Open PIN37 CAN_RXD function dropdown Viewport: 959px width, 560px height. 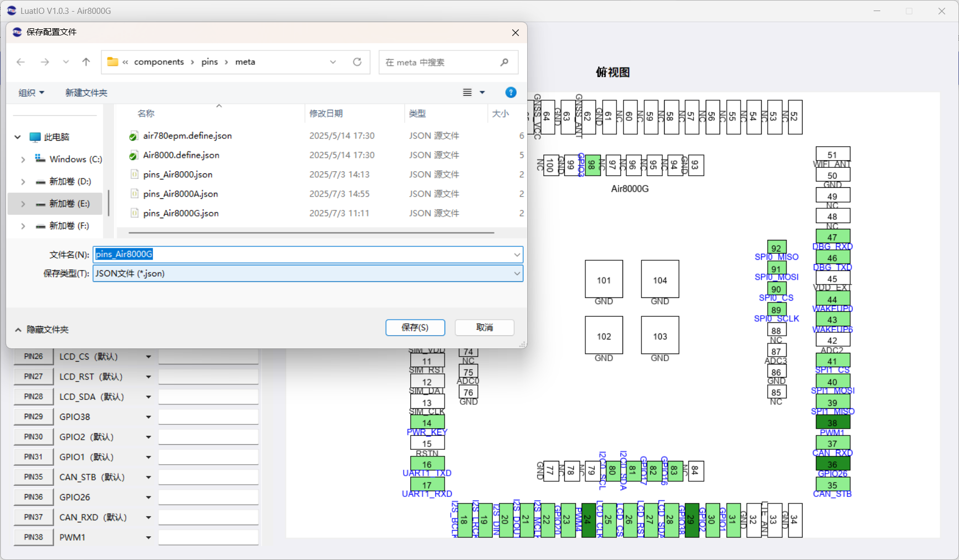point(148,517)
